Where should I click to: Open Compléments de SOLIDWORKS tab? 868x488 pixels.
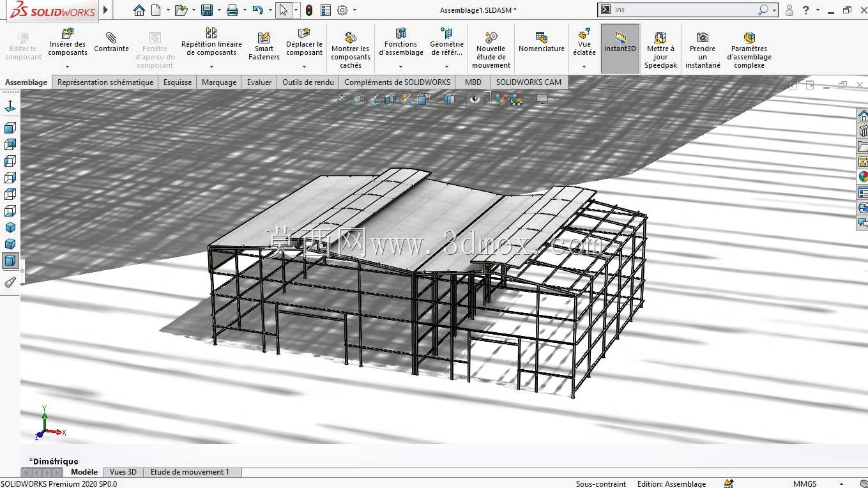[x=397, y=82]
